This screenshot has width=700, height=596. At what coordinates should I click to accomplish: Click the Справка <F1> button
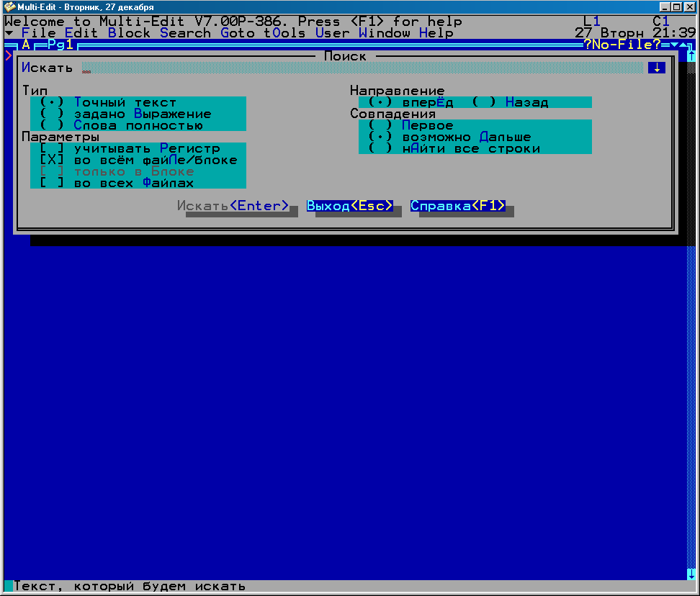click(x=458, y=206)
